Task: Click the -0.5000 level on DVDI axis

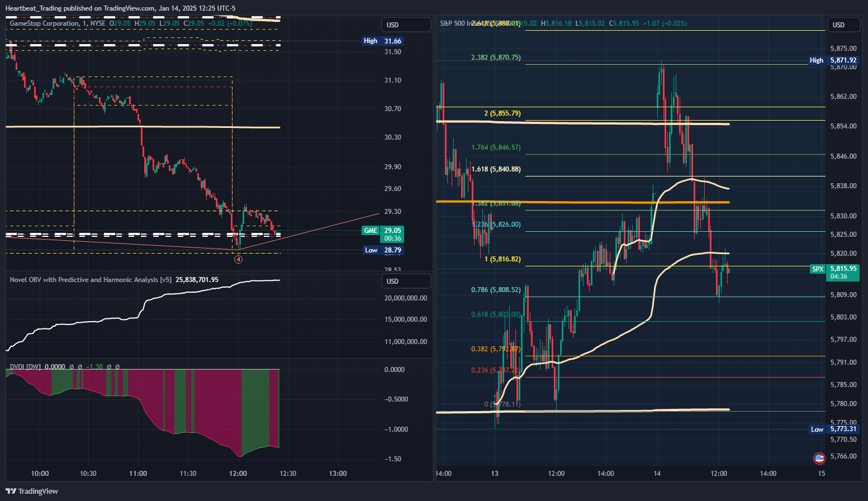Action: (x=397, y=399)
